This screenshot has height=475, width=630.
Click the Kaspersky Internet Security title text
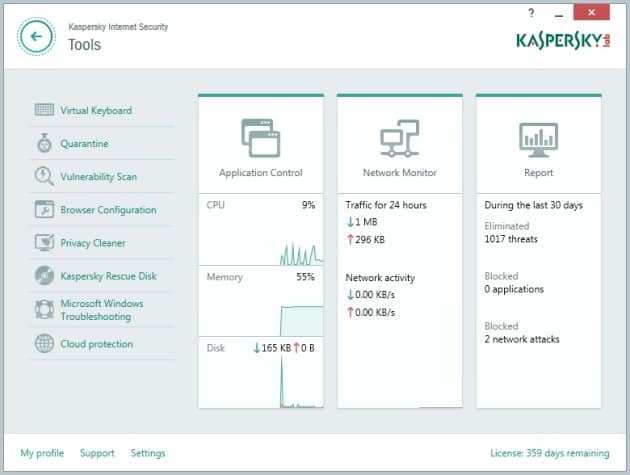(x=118, y=27)
